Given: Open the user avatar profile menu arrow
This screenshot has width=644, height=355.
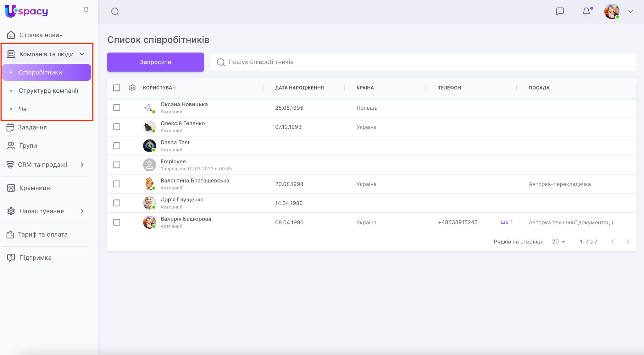Looking at the screenshot, I should point(630,12).
